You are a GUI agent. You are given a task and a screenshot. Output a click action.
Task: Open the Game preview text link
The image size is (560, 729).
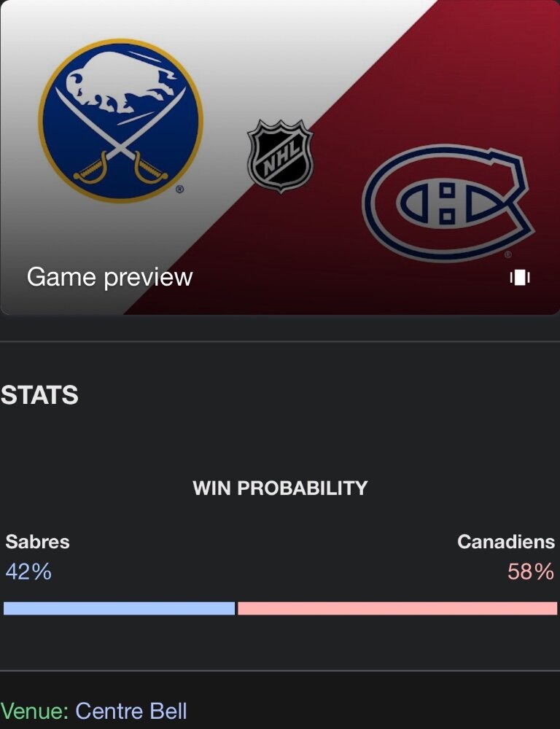(109, 277)
